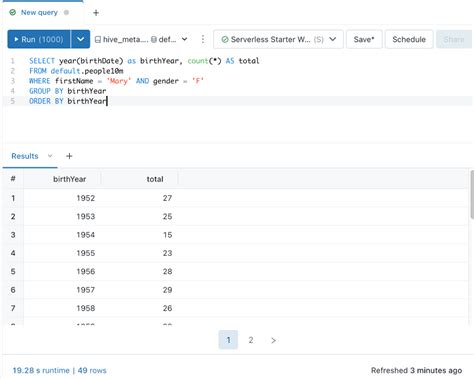
Task: Select the New query tab
Action: coord(39,13)
